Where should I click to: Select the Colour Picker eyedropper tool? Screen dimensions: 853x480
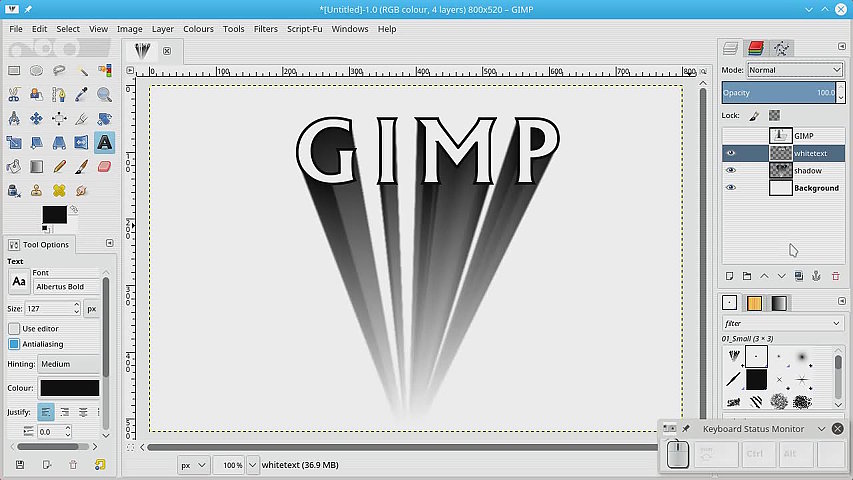(x=82, y=94)
